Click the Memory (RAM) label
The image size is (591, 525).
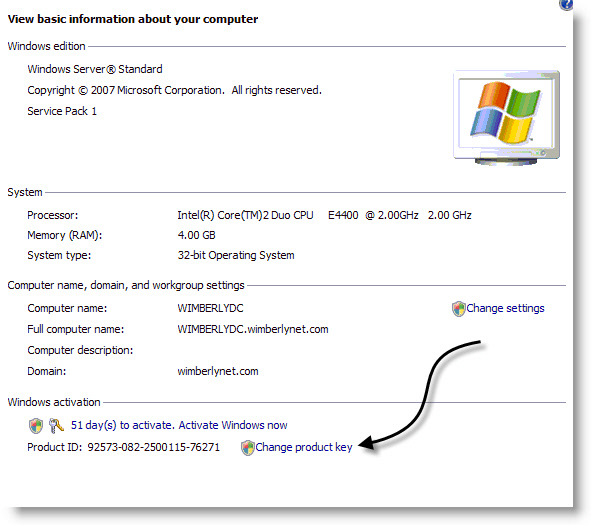[65, 235]
